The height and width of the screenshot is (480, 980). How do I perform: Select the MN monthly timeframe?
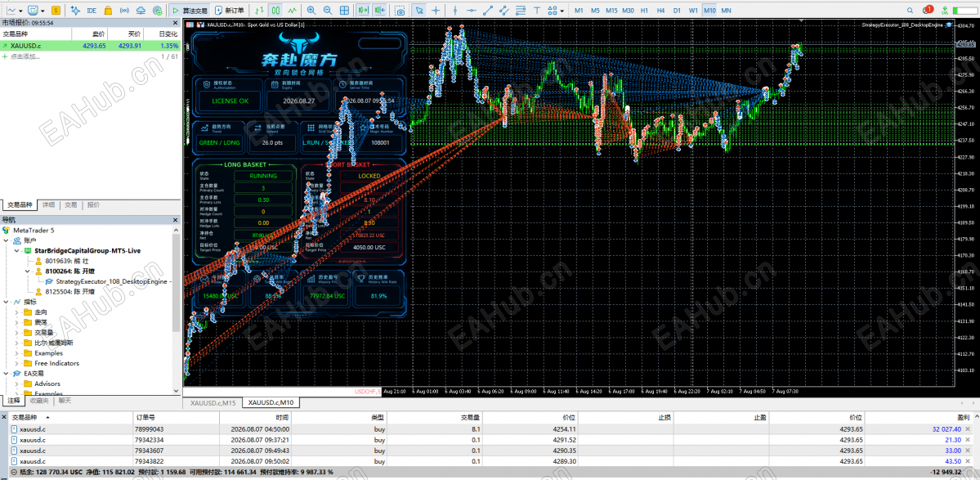pos(726,11)
